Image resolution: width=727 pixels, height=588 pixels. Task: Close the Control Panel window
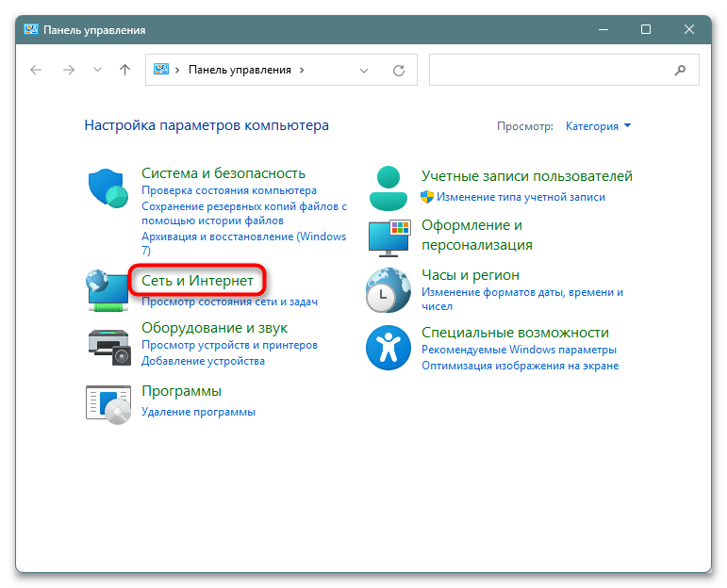689,29
